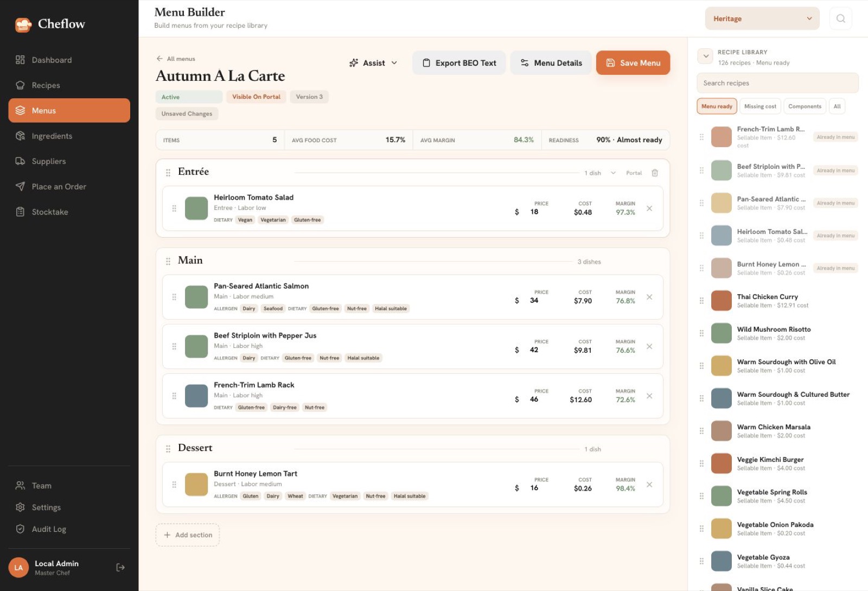Viewport: 868px width, 591px height.
Task: Remove Pan-Seared Atlantic Salmon dish
Action: (649, 297)
